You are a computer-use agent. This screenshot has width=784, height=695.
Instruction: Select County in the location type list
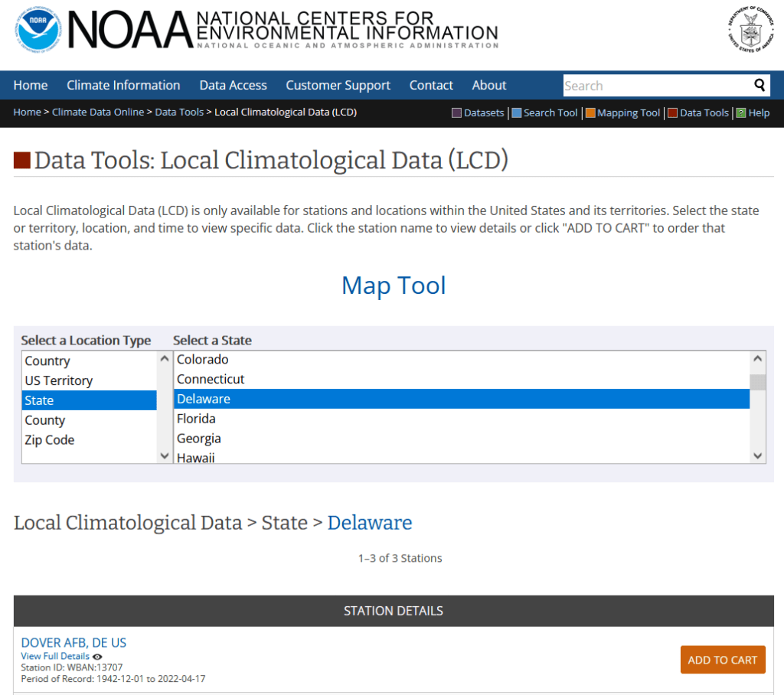[45, 419]
